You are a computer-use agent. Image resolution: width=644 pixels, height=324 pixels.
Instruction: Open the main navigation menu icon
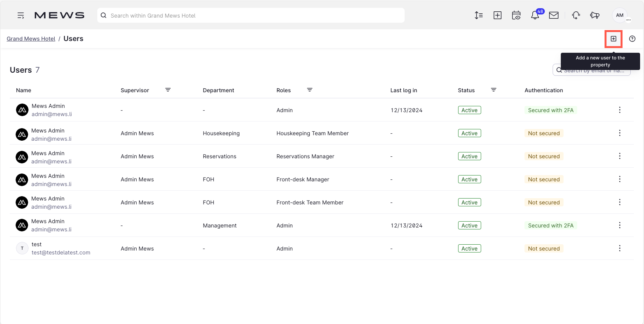[21, 16]
